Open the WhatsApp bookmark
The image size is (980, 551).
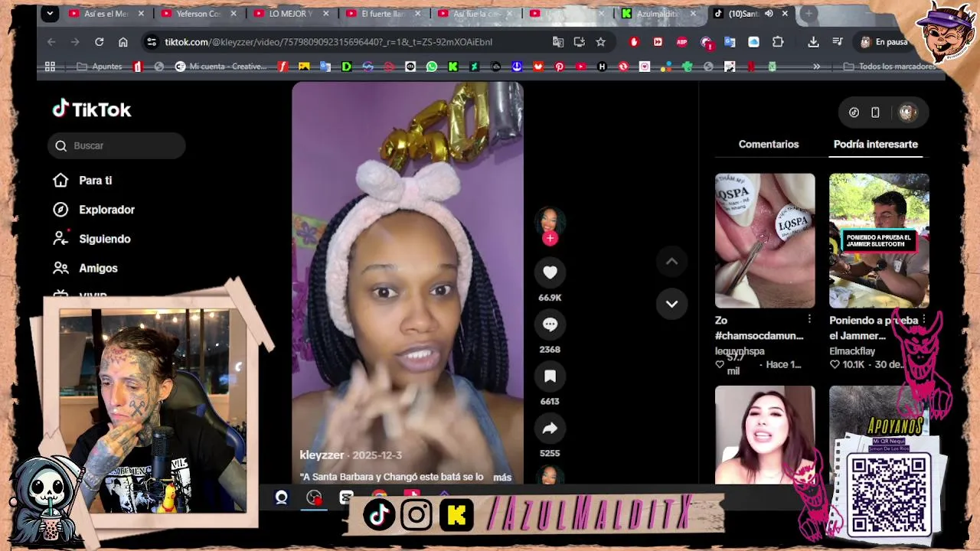pos(432,67)
